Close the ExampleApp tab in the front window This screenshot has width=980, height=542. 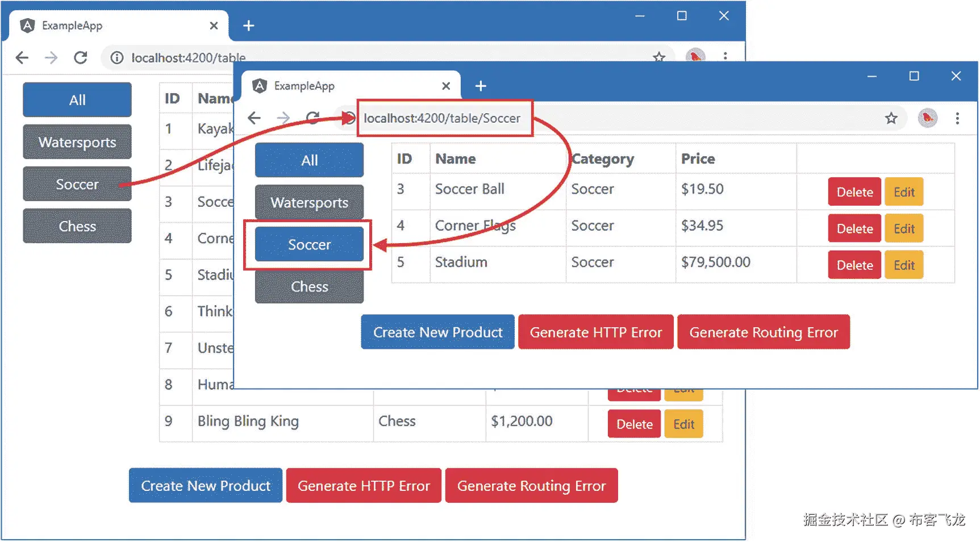click(446, 86)
